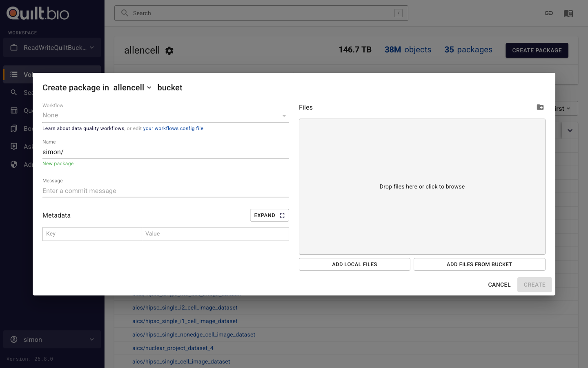Open your workflows config file link
Screen dimensions: 588x368
[173, 128]
